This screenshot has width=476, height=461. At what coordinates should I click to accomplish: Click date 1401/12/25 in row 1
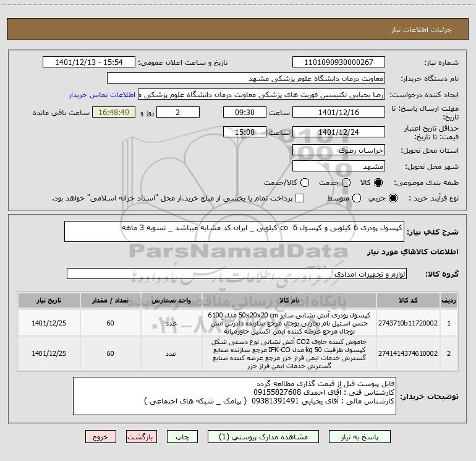49,323
